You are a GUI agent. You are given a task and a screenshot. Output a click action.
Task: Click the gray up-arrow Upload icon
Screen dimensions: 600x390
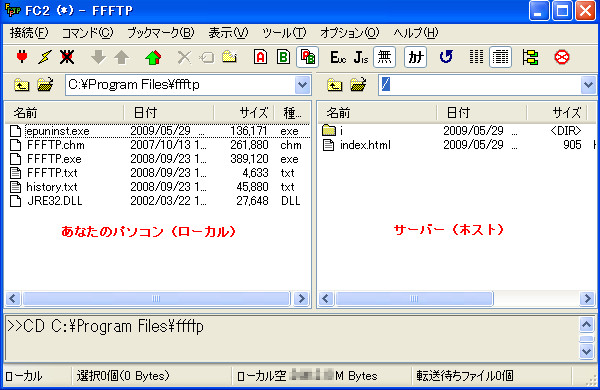coord(122,57)
